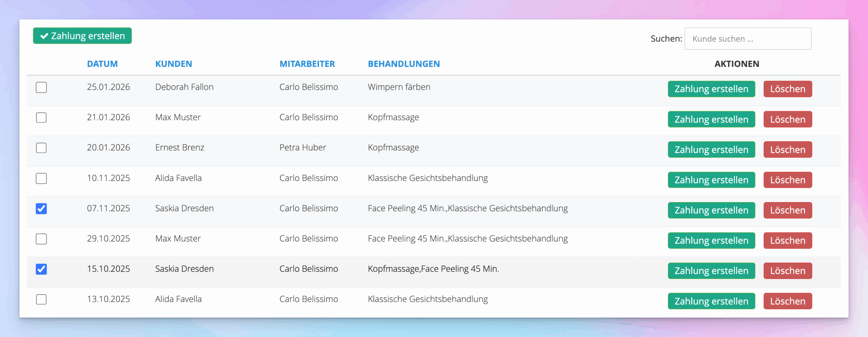
Task: Delete Max Muster 29.10.2025 entry
Action: tap(787, 240)
